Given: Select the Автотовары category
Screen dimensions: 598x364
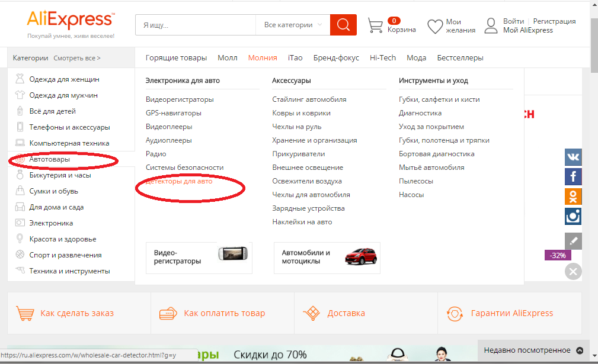Looking at the screenshot, I should point(50,159).
